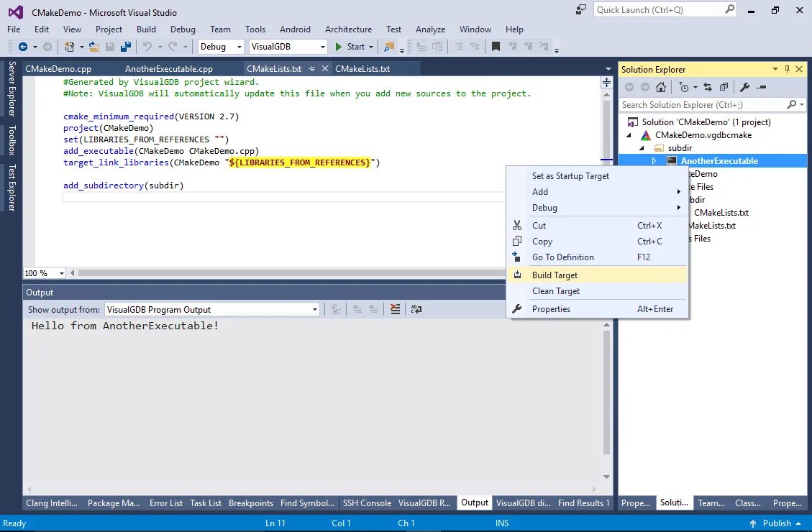Image resolution: width=812 pixels, height=532 pixels.
Task: Open Solution Explorer window position dropdown
Action: [x=775, y=69]
